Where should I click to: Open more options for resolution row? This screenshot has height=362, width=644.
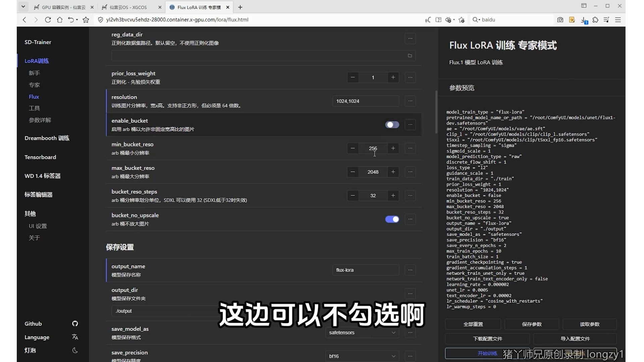410,101
